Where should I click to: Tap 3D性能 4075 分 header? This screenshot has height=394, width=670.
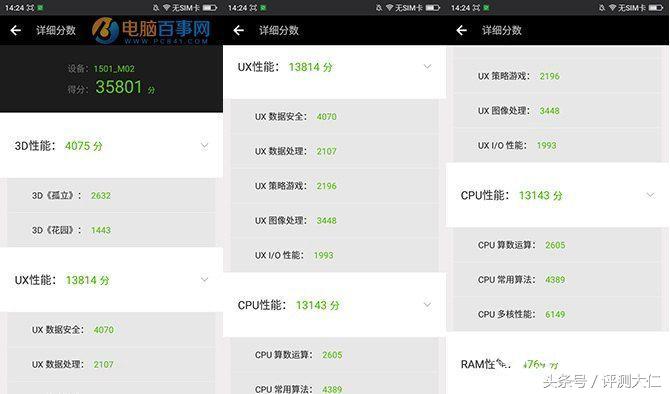(111, 146)
